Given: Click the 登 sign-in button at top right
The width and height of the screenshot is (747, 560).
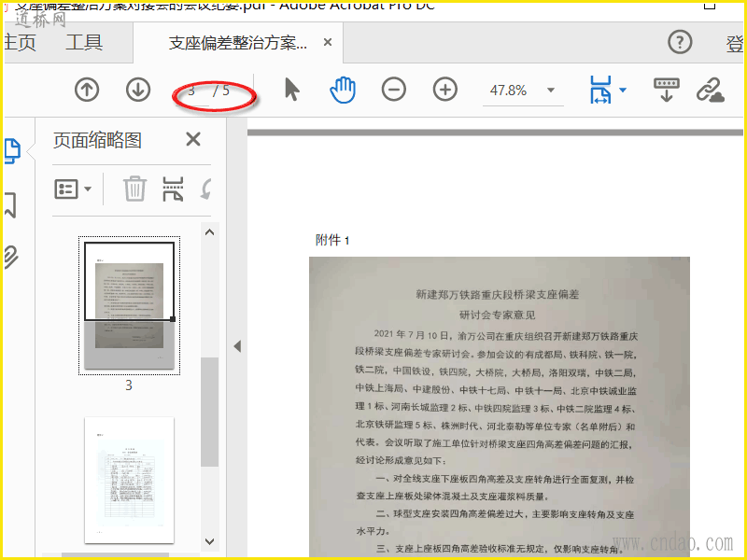Looking at the screenshot, I should pos(734,44).
